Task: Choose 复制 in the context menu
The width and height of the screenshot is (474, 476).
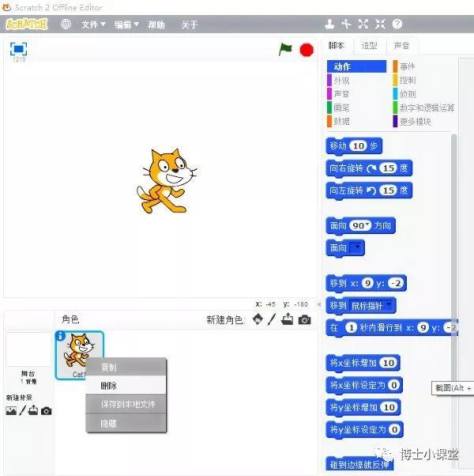Action: point(126,367)
